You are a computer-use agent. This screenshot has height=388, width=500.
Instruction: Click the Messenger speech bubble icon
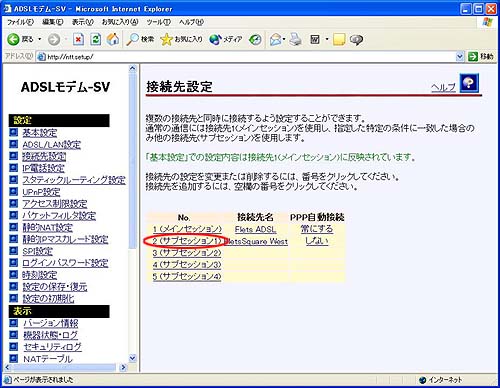click(356, 40)
